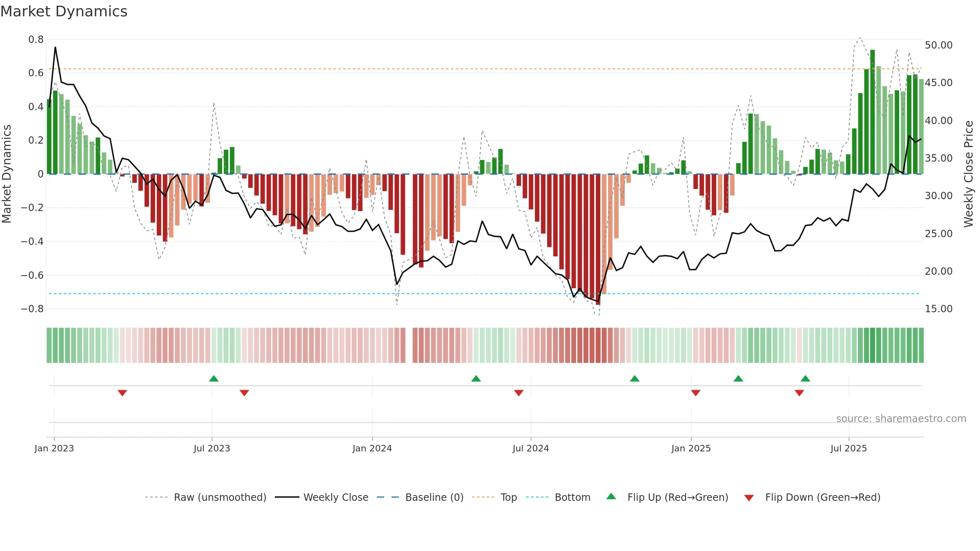Click the blue dashed Baseline line sample

tap(388, 497)
